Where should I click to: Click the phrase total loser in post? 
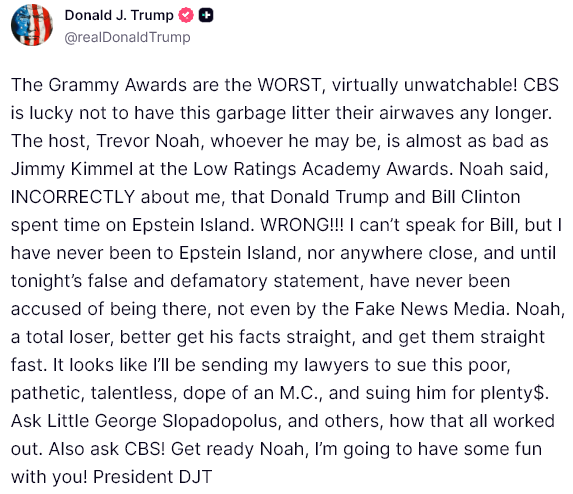[x=67, y=337]
